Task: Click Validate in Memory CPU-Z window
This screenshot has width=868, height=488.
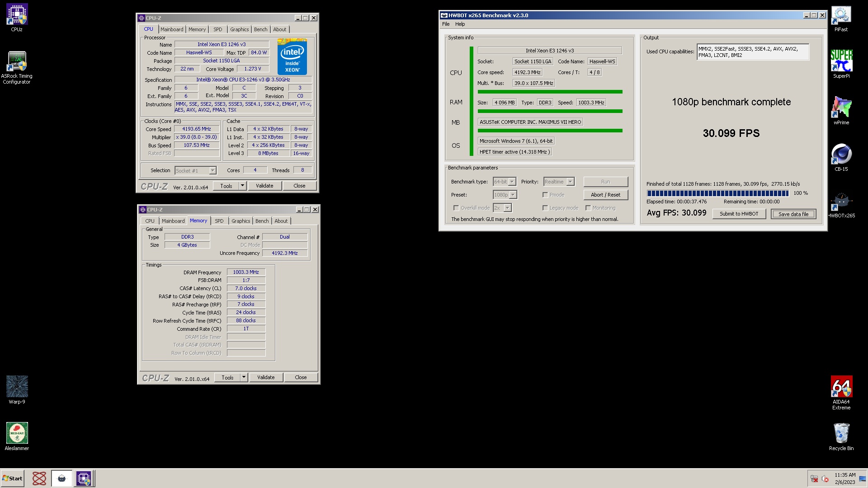Action: [x=266, y=377]
